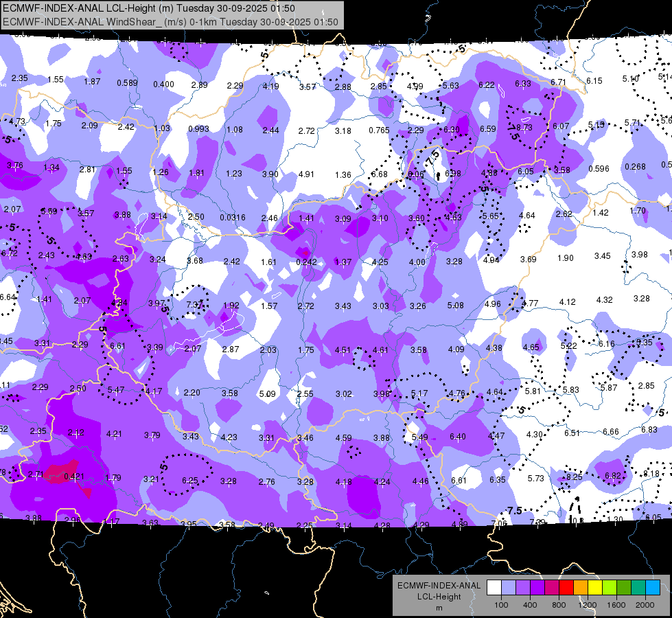The width and height of the screenshot is (672, 618).
Task: Click the legend label '1200'
Action: (588, 605)
